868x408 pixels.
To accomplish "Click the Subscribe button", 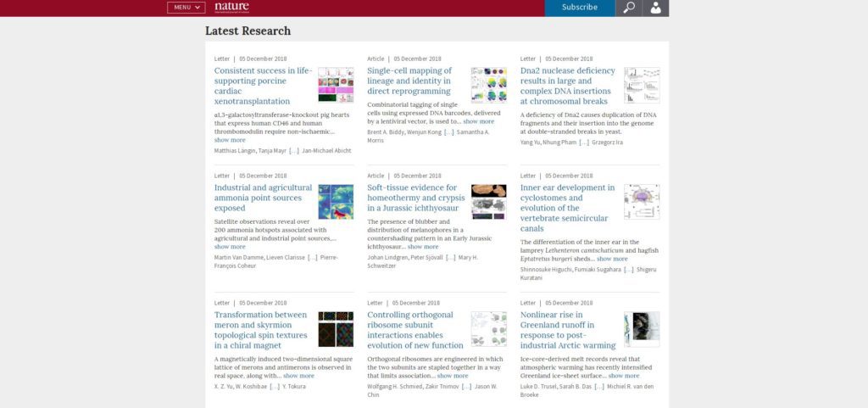I will point(580,8).
